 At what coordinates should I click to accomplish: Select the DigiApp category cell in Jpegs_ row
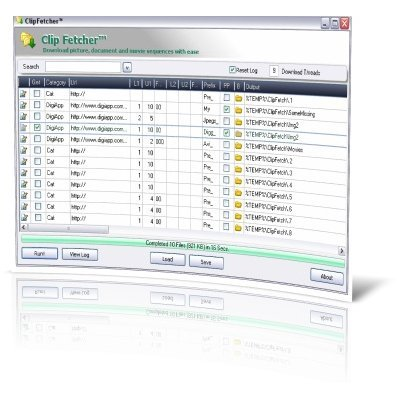pos(55,117)
